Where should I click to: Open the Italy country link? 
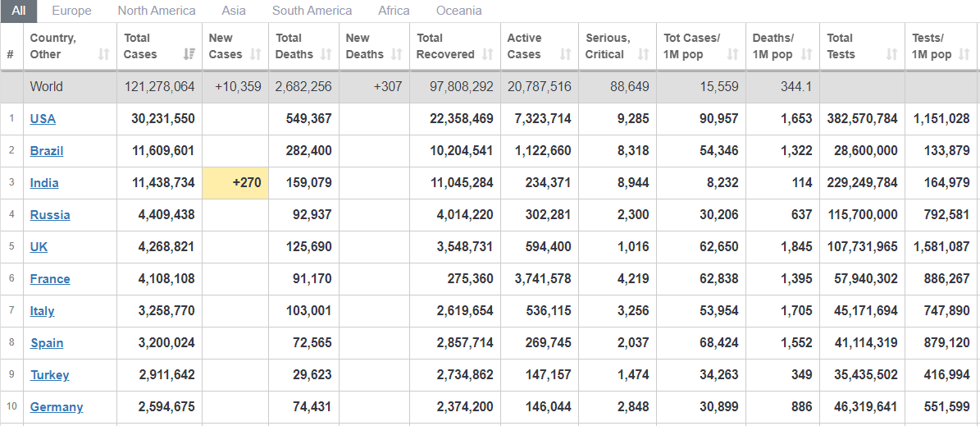click(x=42, y=311)
